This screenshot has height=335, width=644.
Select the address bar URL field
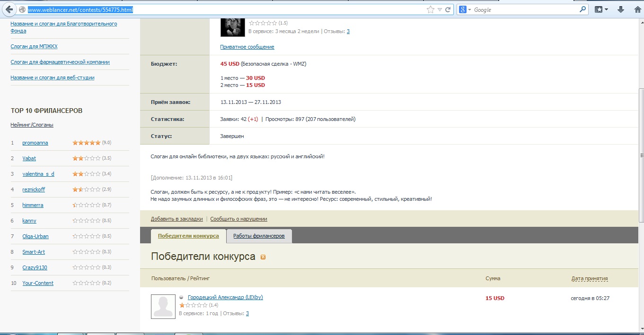point(226,9)
